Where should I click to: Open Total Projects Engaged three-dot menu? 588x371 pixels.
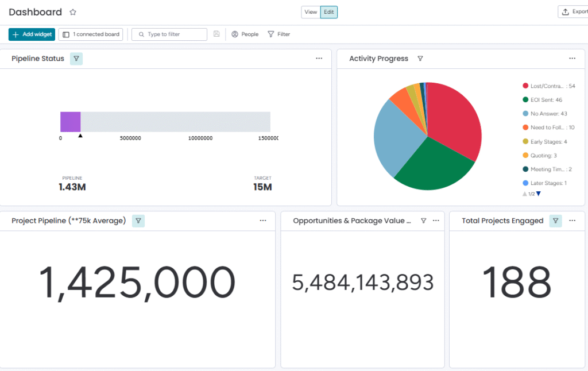pos(572,221)
